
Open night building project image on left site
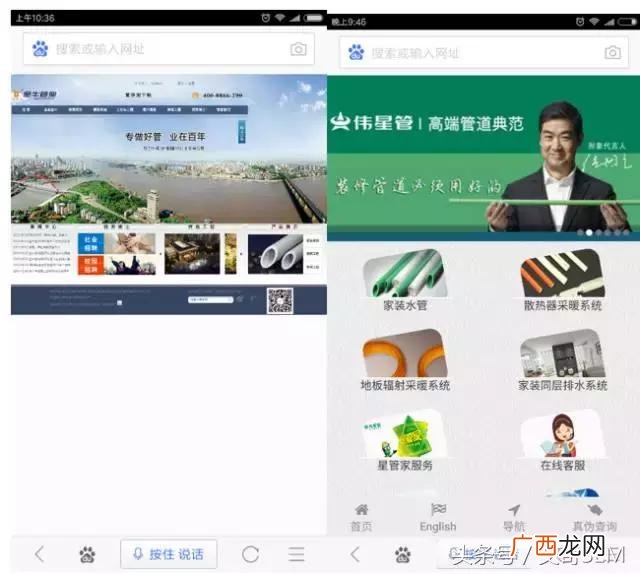point(192,254)
